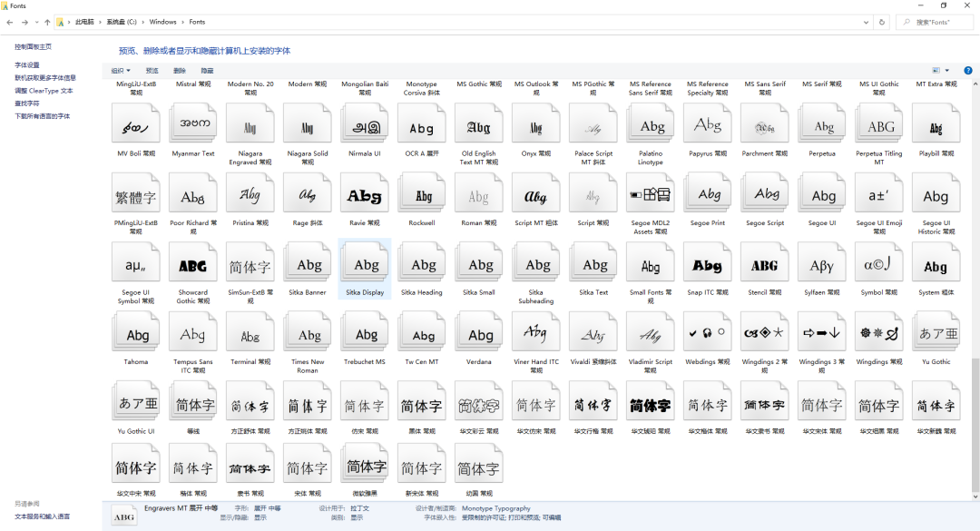Select the Webdings font icon
980x531 pixels.
(708, 333)
